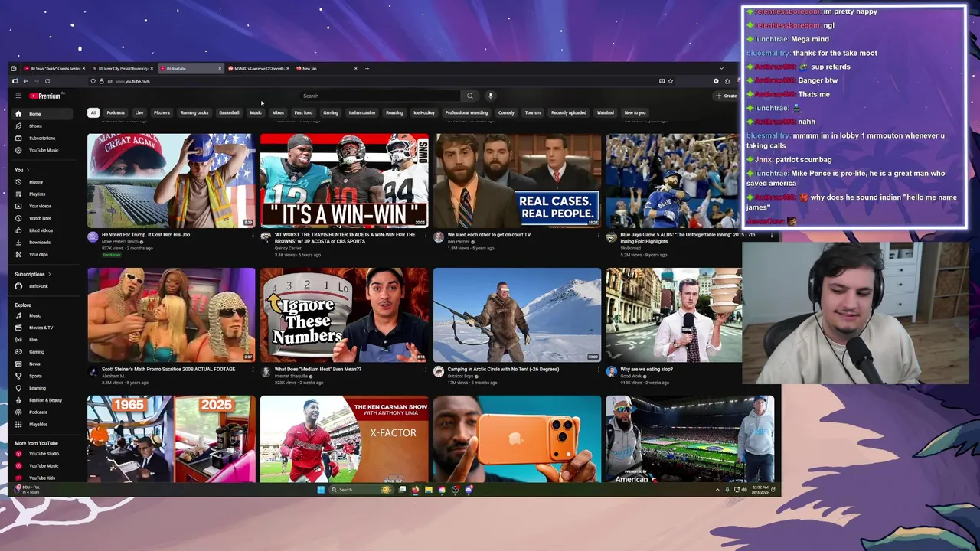The height and width of the screenshot is (551, 980).
Task: Bookmark this page with star icon
Action: point(670,81)
